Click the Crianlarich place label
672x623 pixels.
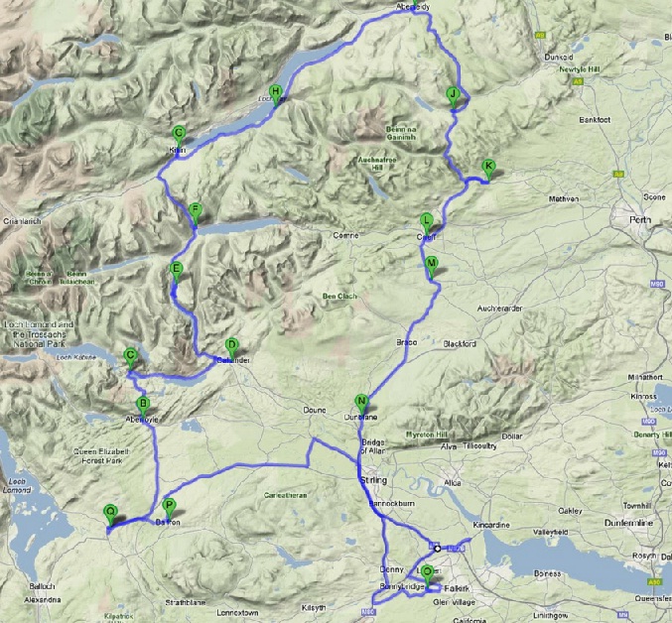click(22, 221)
